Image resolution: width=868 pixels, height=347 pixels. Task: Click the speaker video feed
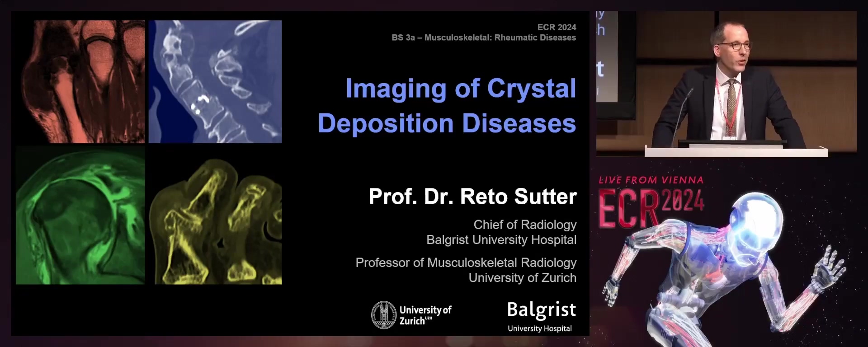(x=726, y=84)
